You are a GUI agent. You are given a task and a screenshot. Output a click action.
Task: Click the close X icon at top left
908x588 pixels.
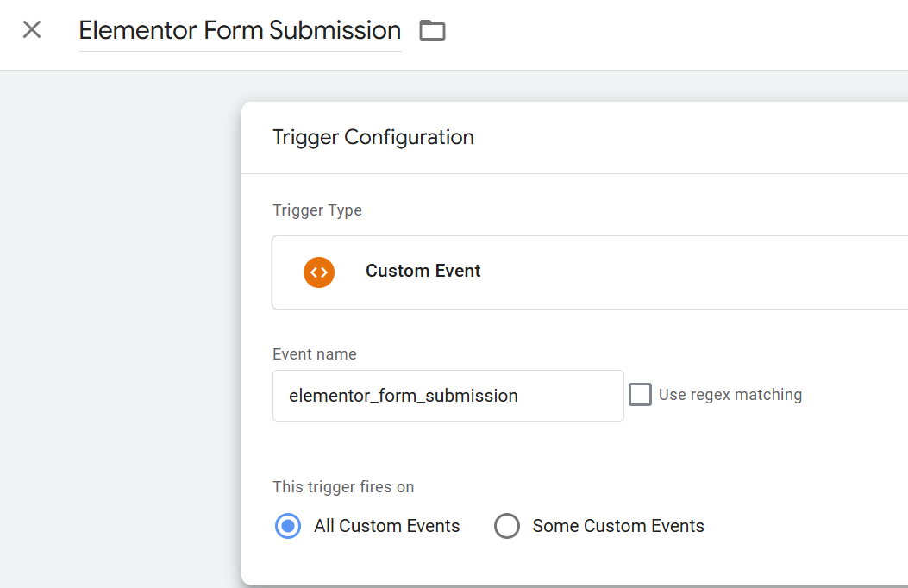(31, 28)
